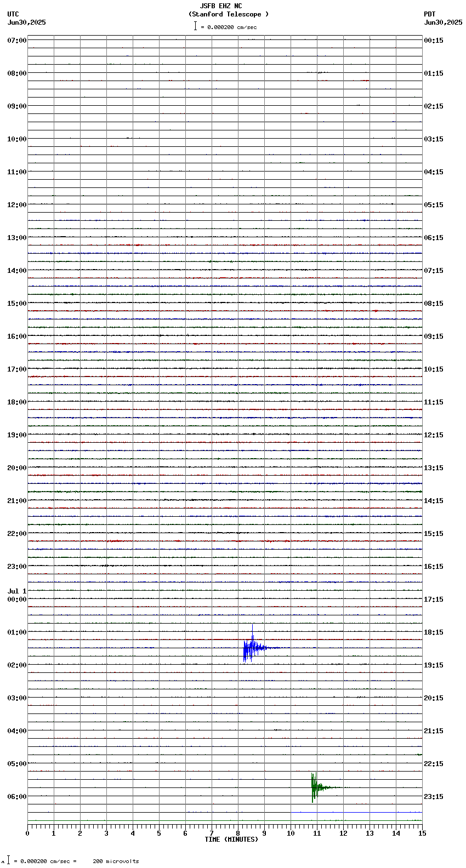
Task: Click the 05:15 PDT row label
Action: coord(434,205)
